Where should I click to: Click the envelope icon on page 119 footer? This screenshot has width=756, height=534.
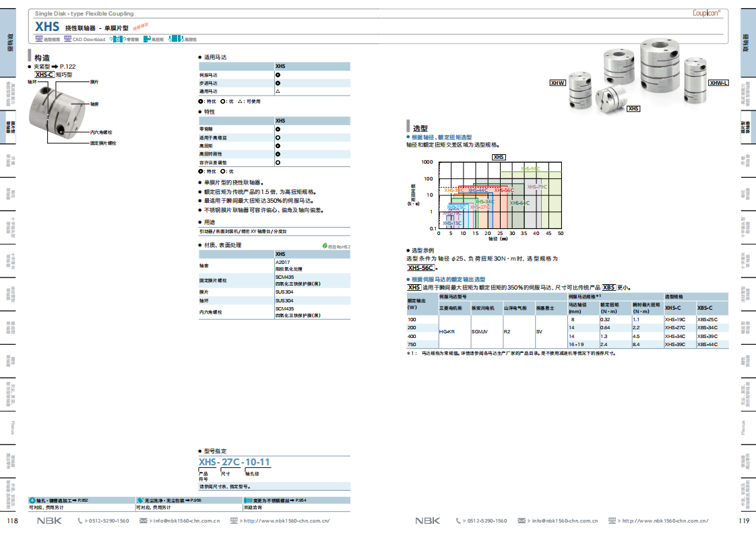[522, 521]
